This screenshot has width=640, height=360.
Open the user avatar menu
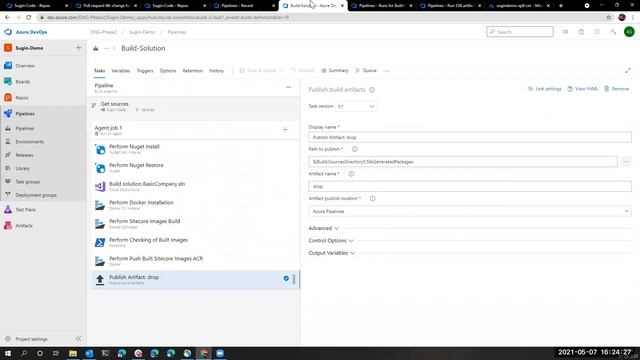point(629,32)
